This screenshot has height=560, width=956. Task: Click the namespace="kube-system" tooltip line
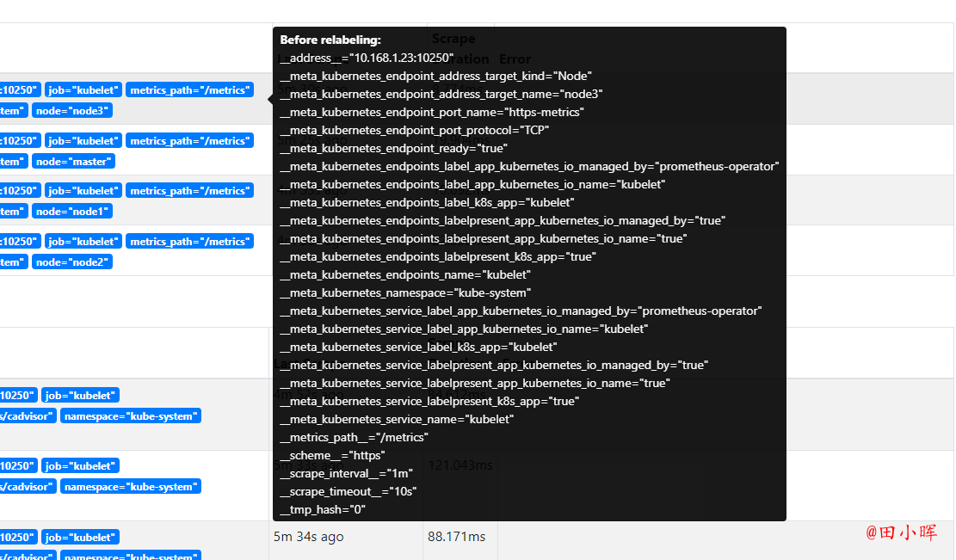click(x=405, y=293)
